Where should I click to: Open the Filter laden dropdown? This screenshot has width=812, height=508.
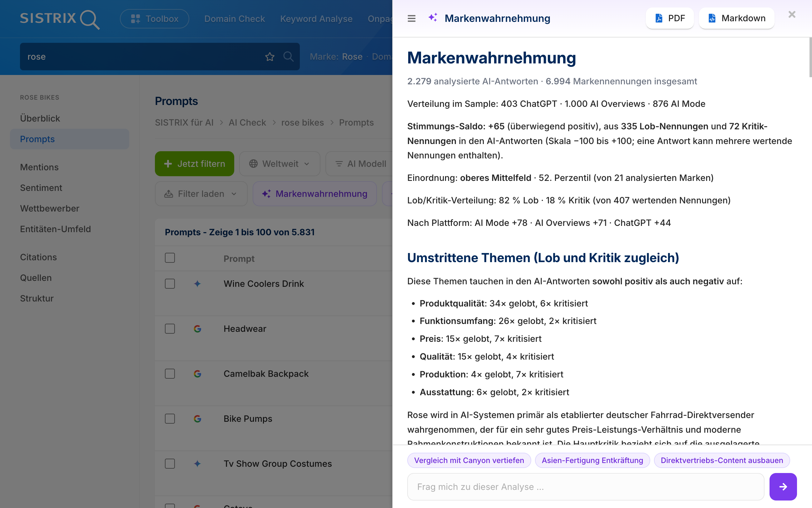tap(201, 194)
